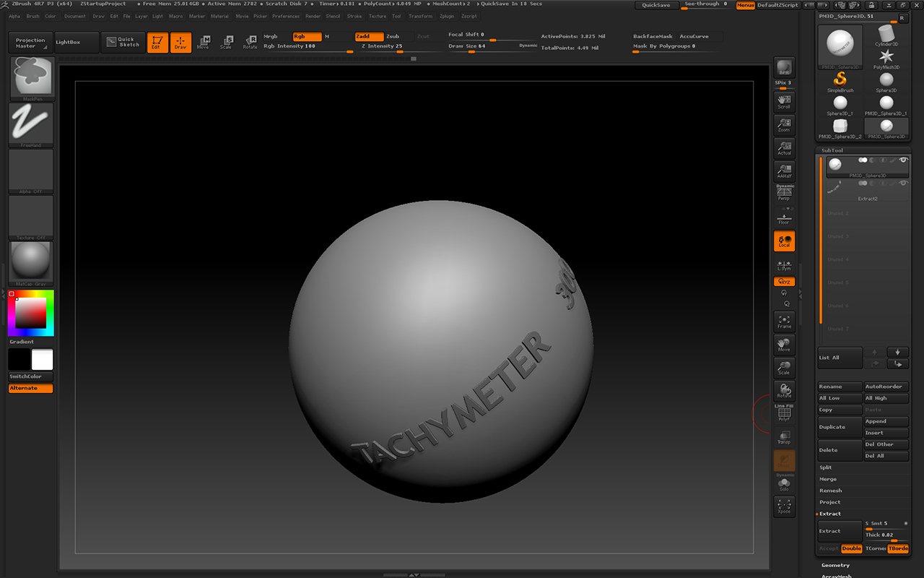This screenshot has height=578, width=924.
Task: Select the PolyMesh3D star tool
Action: (886, 59)
